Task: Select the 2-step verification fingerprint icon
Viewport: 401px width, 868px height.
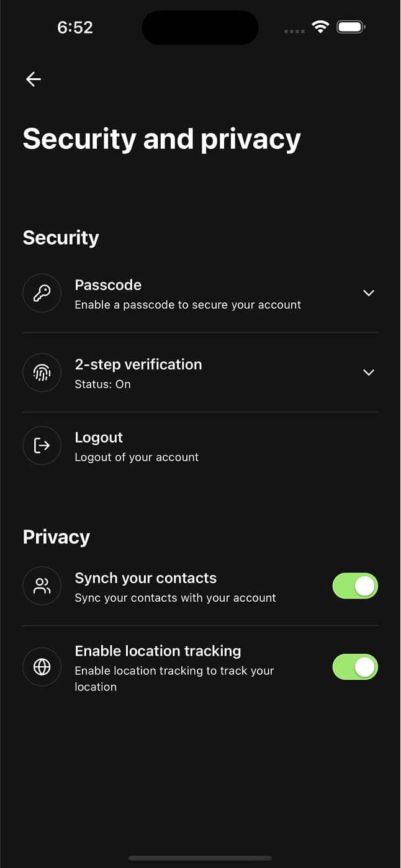Action: [42, 373]
